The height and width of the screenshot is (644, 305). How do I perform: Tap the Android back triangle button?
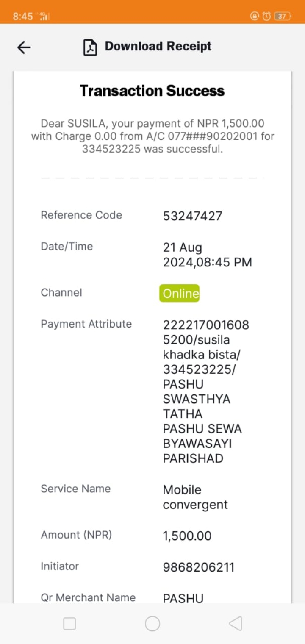(236, 624)
